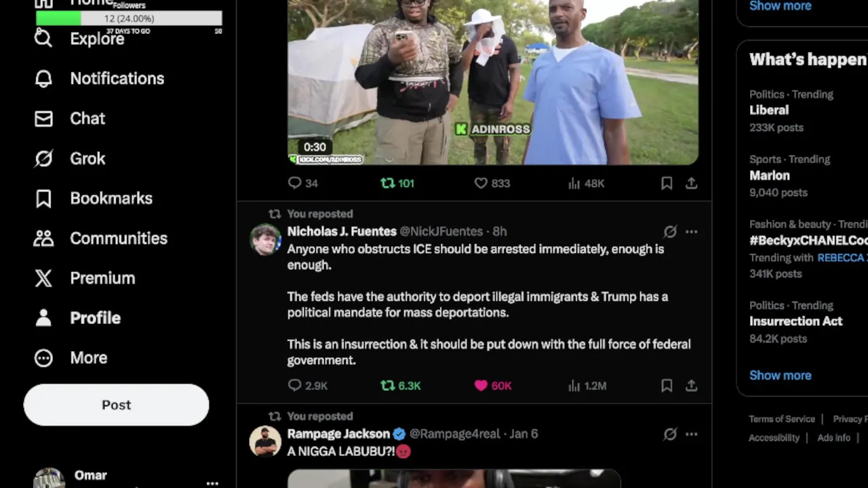Screen dimensions: 868x488
Task: Click the white Post button
Action: pyautogui.click(x=116, y=405)
